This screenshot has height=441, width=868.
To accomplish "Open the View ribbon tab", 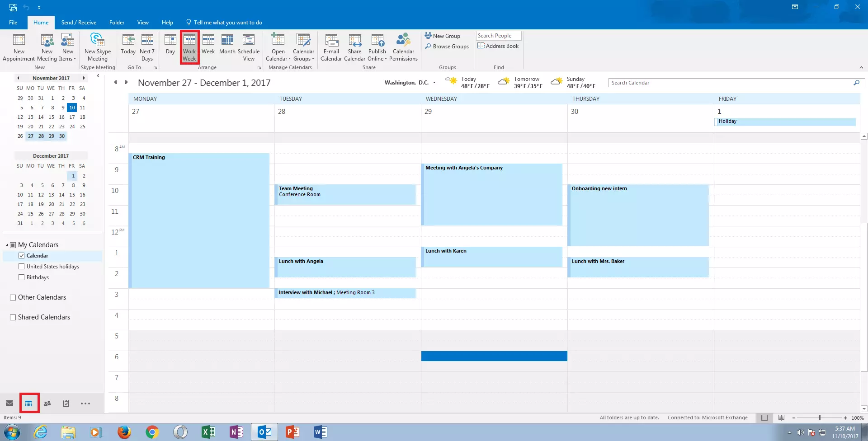I will click(143, 22).
